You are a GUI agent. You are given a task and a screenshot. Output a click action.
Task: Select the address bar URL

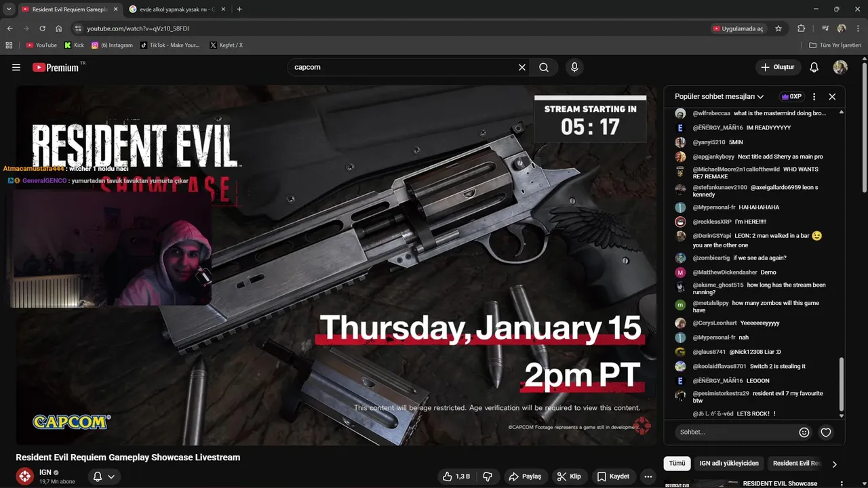[138, 28]
